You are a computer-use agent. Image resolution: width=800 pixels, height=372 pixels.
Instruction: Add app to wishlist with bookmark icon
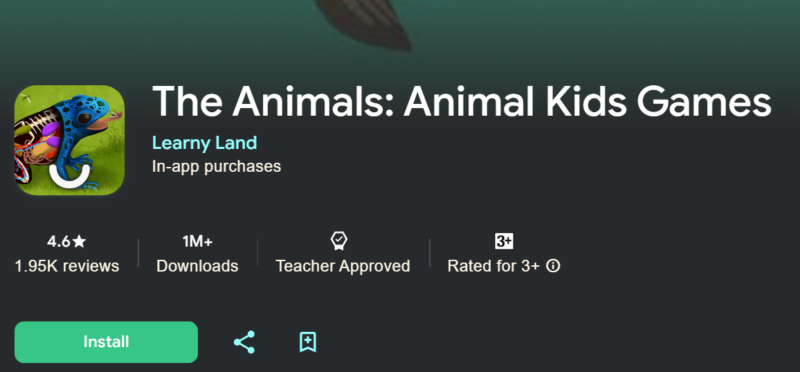[x=308, y=342]
